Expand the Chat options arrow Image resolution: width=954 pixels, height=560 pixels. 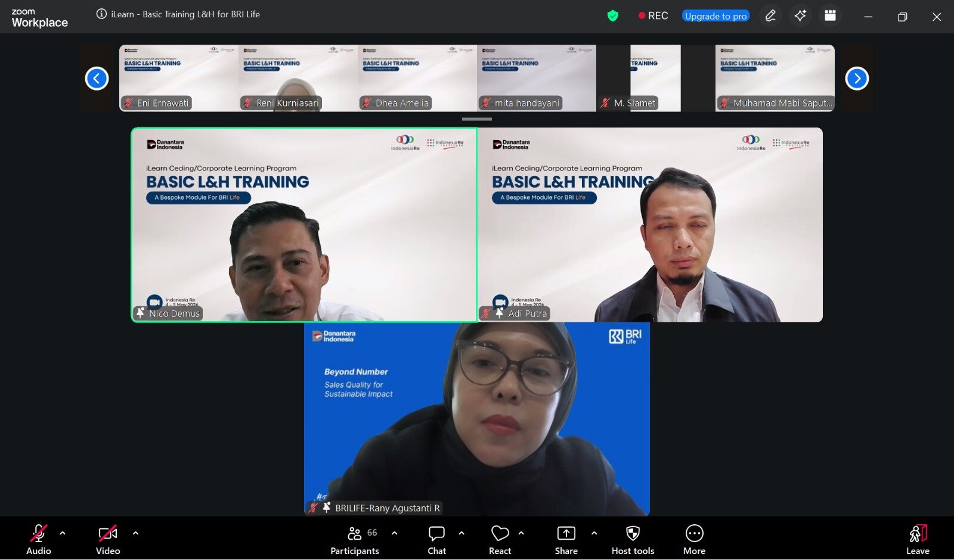tap(461, 533)
